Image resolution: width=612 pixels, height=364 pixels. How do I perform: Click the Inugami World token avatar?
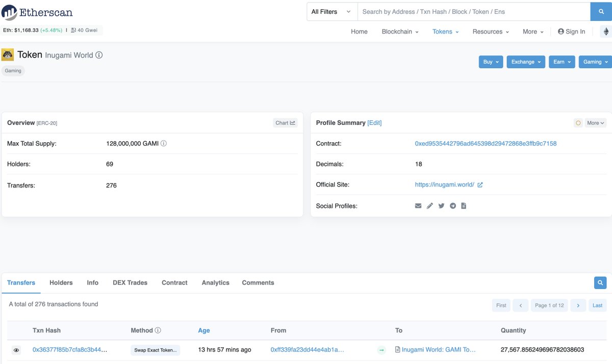pos(8,55)
